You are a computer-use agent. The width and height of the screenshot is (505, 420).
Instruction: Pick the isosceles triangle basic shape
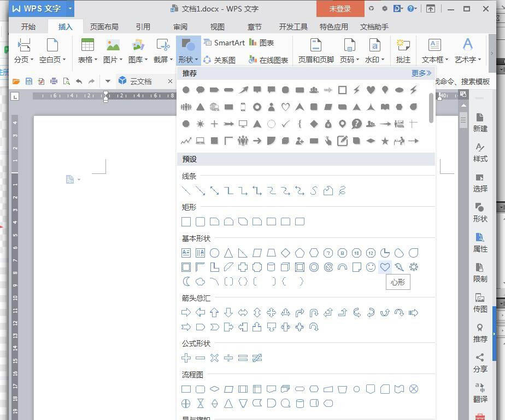click(228, 253)
